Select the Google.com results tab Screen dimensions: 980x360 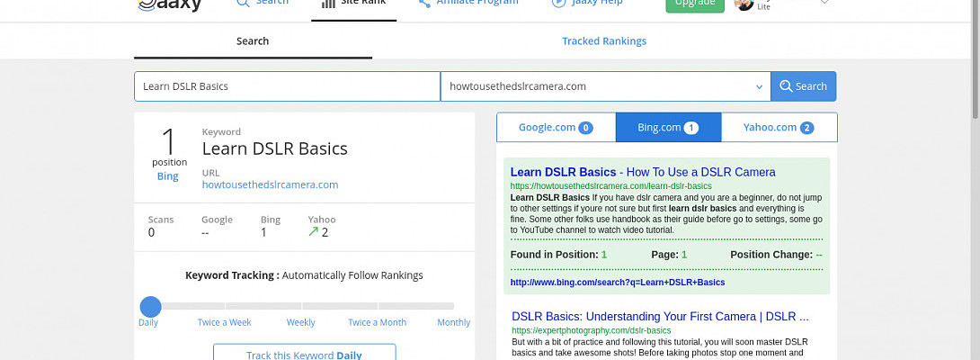[556, 128]
